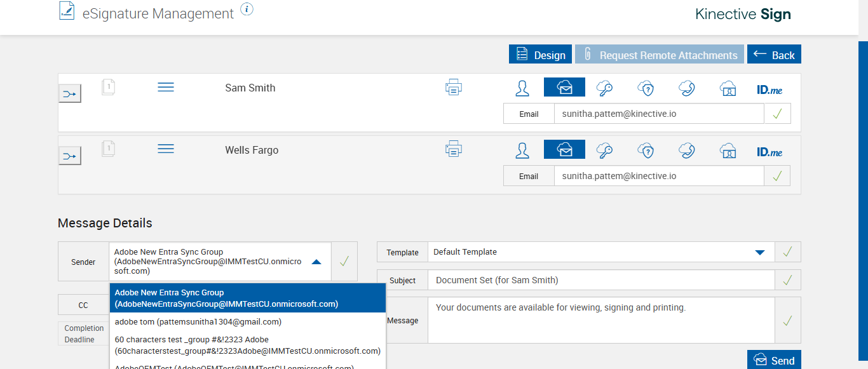Click the checkmark beside Sender field
The height and width of the screenshot is (369, 868).
pyautogui.click(x=344, y=261)
